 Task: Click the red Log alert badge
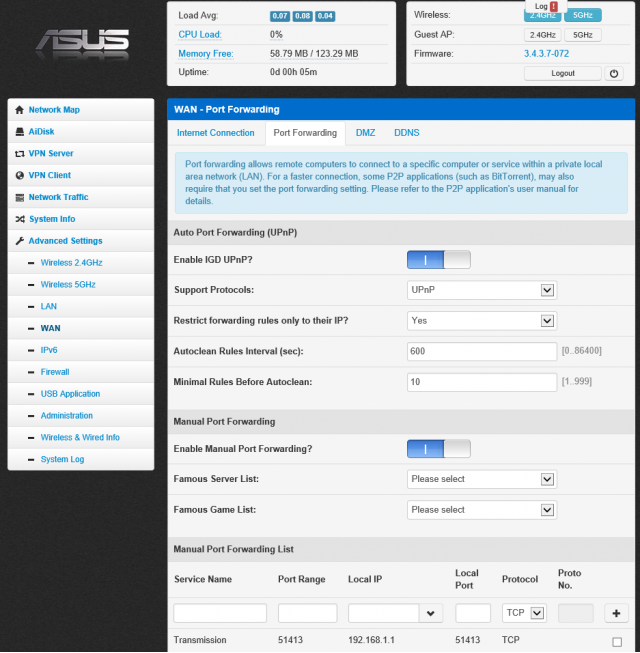(x=554, y=6)
